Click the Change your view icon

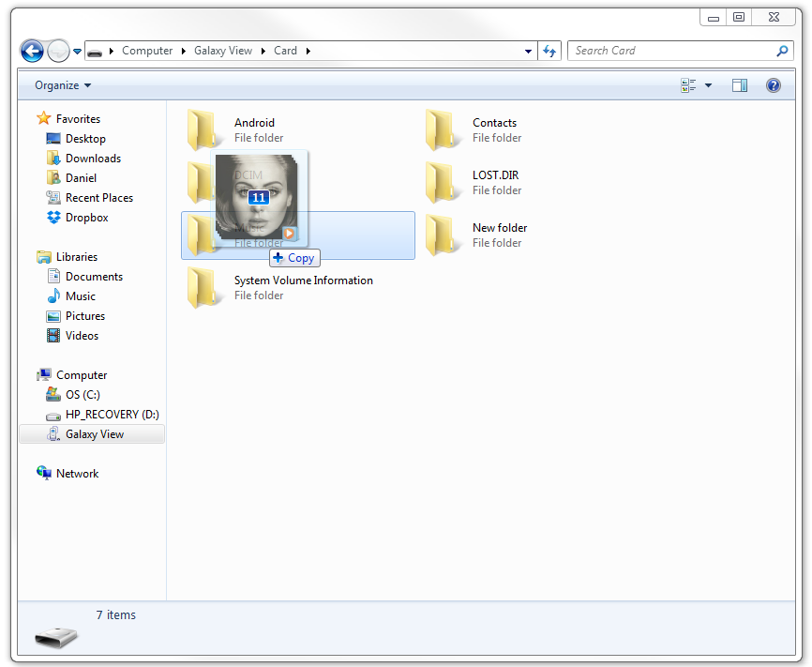coord(688,85)
